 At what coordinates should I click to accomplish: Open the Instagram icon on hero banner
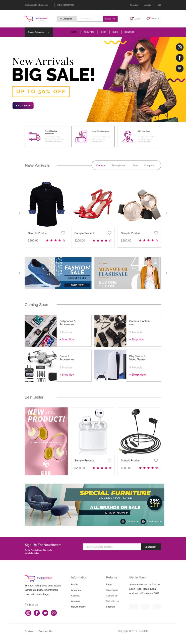coord(179,47)
